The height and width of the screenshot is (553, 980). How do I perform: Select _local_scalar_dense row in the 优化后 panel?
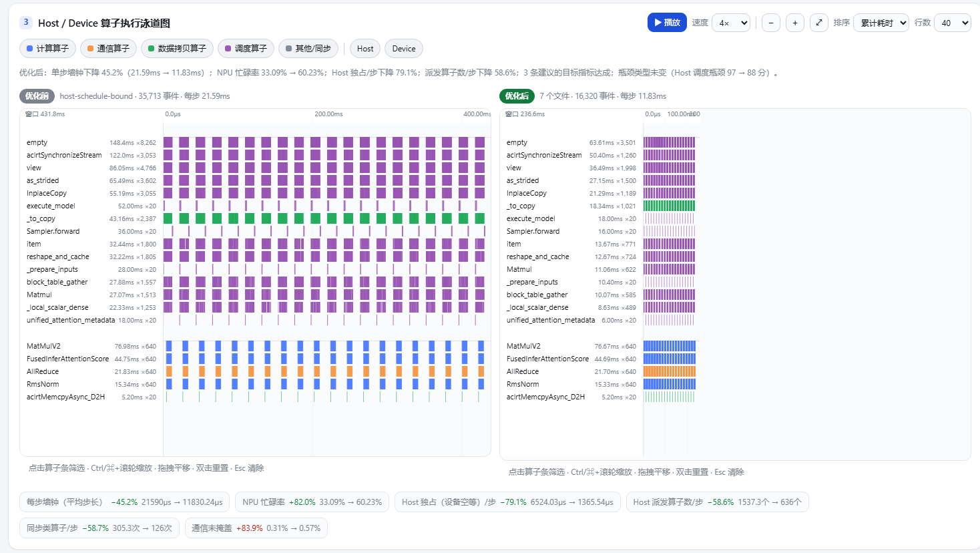tap(601, 307)
